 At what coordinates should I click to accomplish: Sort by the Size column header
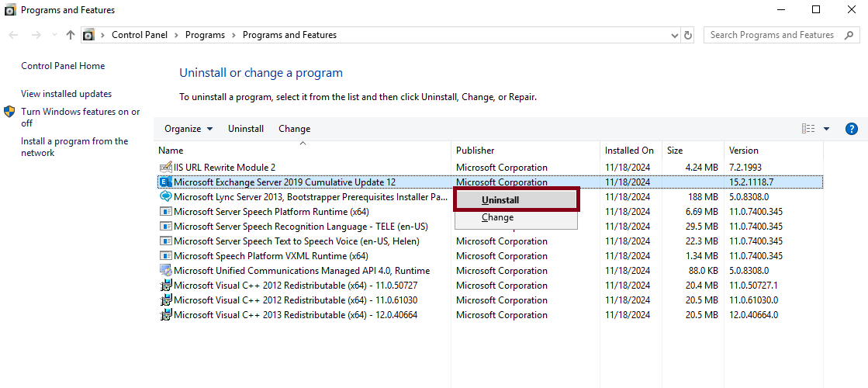coord(693,150)
